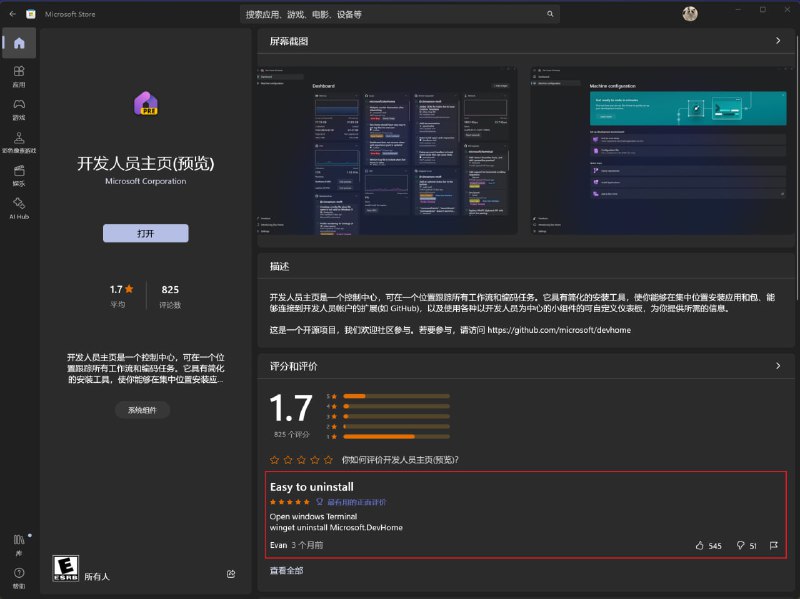This screenshot has height=599, width=800.
Task: Click the 5-star rating bar
Action: [397, 396]
